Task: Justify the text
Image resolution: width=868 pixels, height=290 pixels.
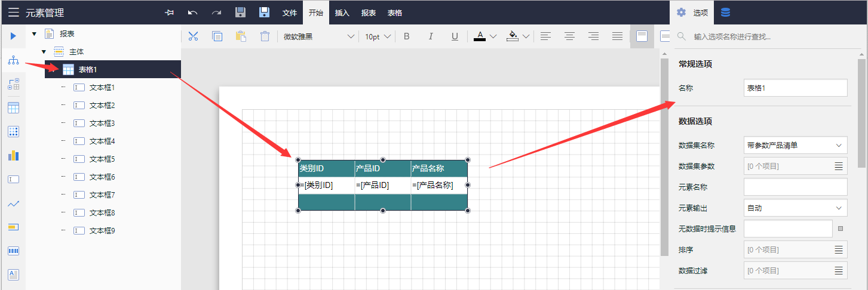Action: [x=617, y=36]
